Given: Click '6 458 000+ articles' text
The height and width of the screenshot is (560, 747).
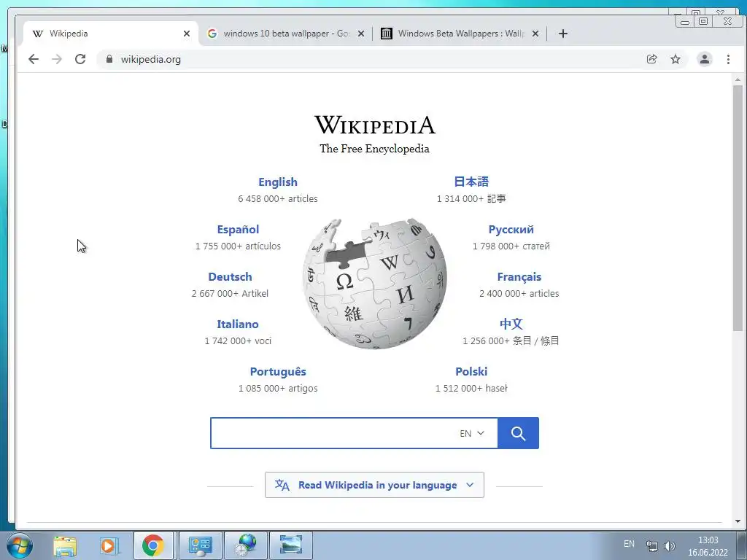Looking at the screenshot, I should point(278,198).
